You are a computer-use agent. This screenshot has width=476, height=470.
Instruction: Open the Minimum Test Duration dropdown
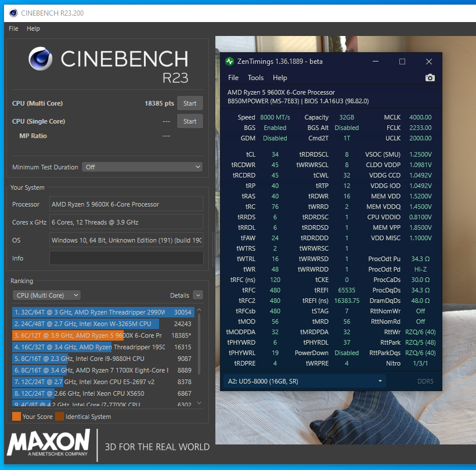coord(142,167)
